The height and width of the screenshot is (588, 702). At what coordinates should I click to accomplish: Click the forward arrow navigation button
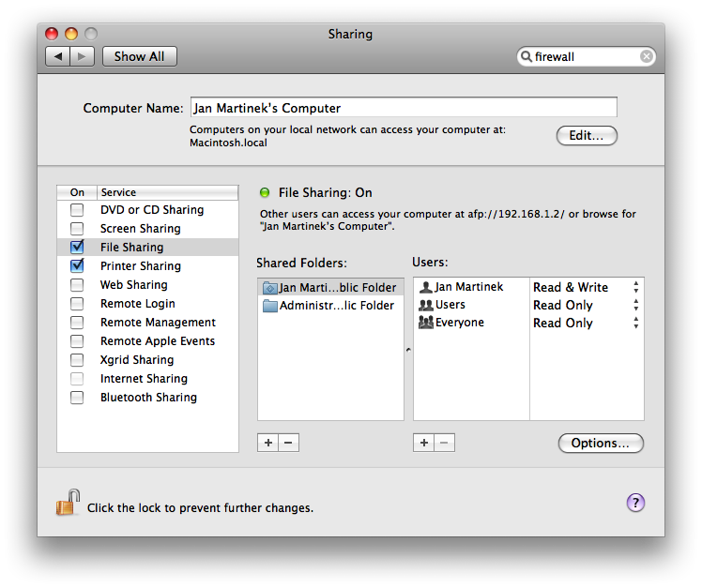(x=82, y=56)
